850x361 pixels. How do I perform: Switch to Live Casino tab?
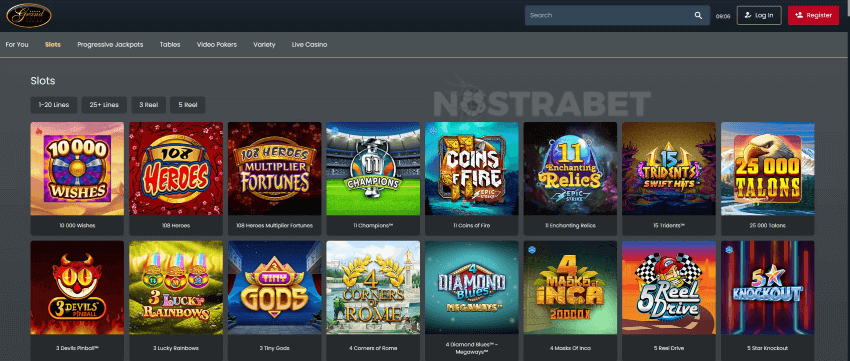click(x=309, y=44)
